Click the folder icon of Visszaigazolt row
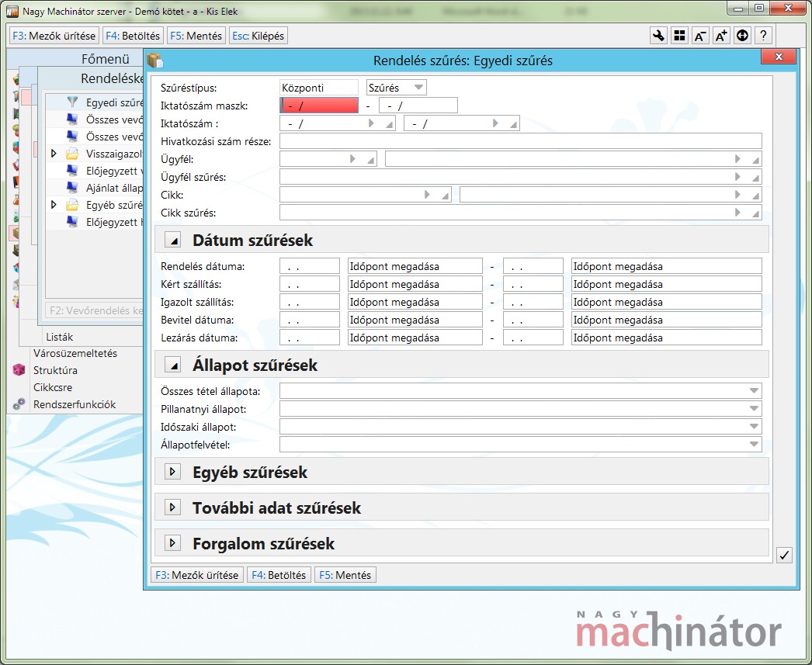The width and height of the screenshot is (812, 665). pyautogui.click(x=72, y=154)
